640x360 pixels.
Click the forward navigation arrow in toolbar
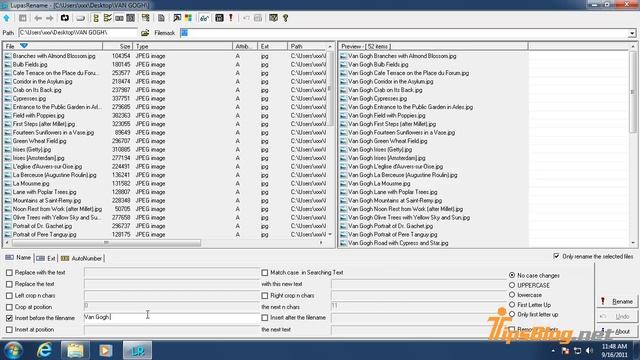click(50, 18)
